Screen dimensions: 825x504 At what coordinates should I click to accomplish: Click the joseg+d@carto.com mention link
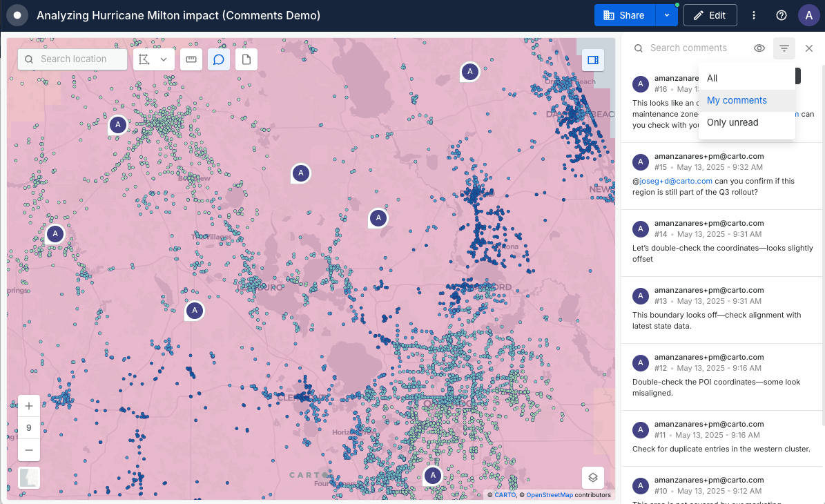point(676,181)
